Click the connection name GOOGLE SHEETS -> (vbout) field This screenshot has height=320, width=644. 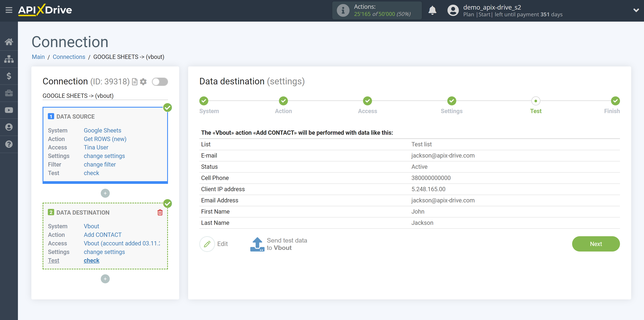click(x=105, y=96)
